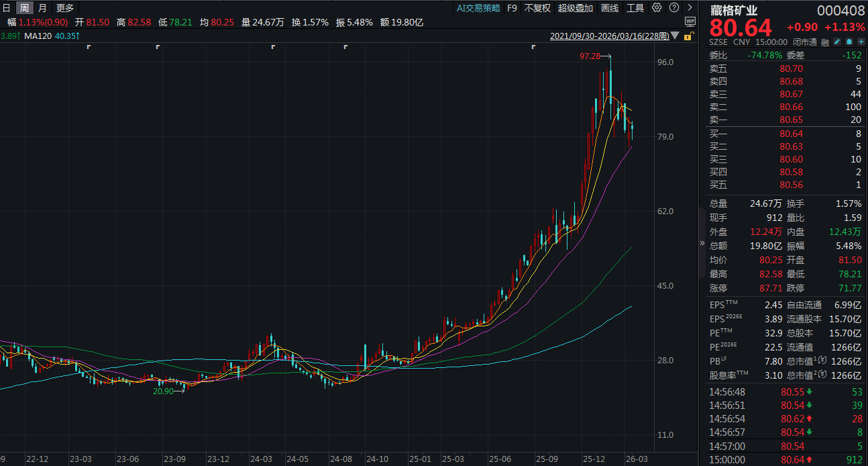
Task: Open the settings gear in chart toolbar
Action: point(657,8)
